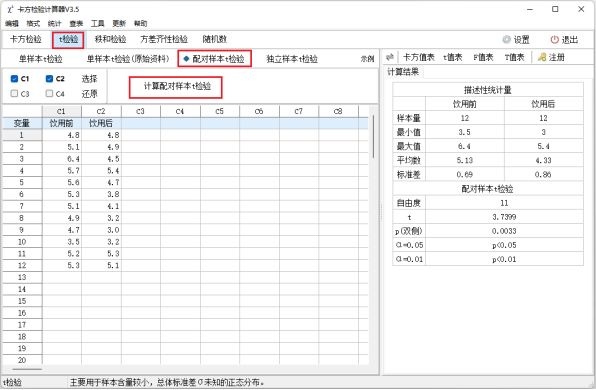This screenshot has height=390, width=596.
Task: Click the 变量 row label
Action: [22, 123]
